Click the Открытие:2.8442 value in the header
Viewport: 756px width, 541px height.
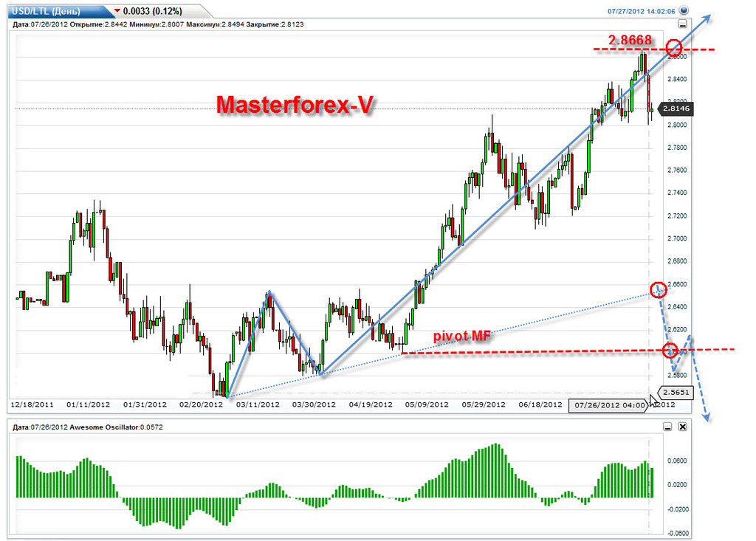pos(98,24)
